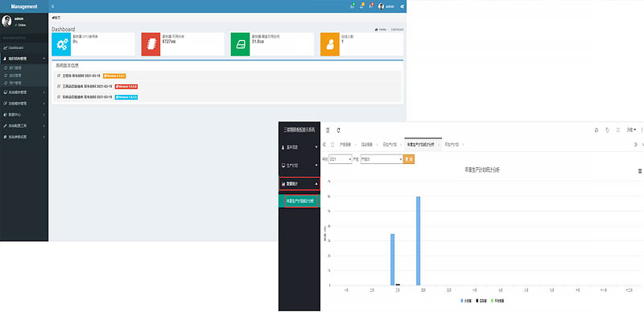This screenshot has width=644, height=312.
Task: Open the header icon with the orange badge
Action: pos(361,6)
